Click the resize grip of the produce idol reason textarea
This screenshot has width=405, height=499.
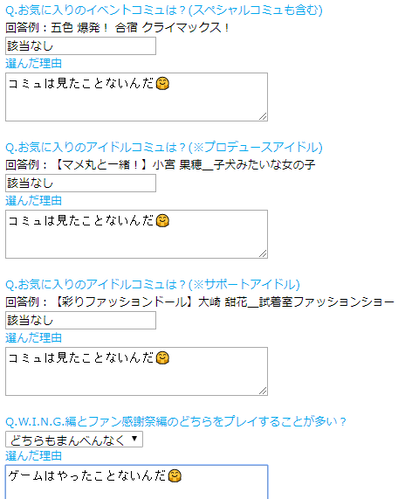(x=263, y=254)
